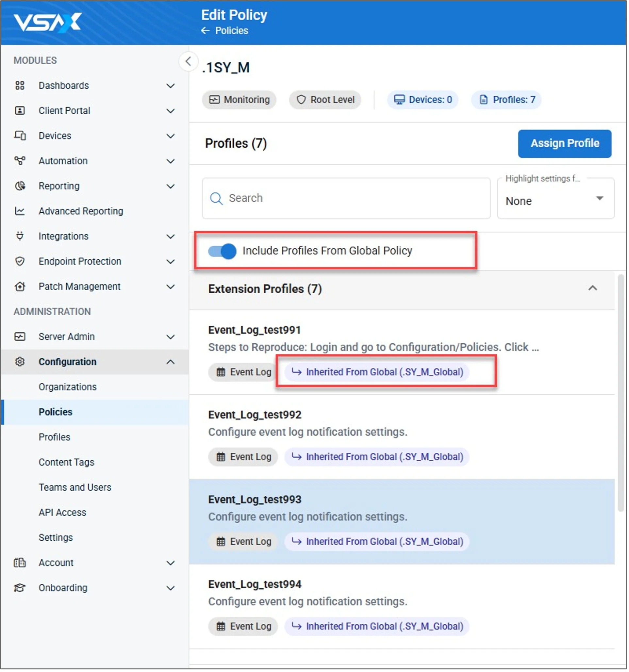Viewport: 629px width, 672px height.
Task: Expand the Devices menu chevron
Action: pyautogui.click(x=171, y=136)
